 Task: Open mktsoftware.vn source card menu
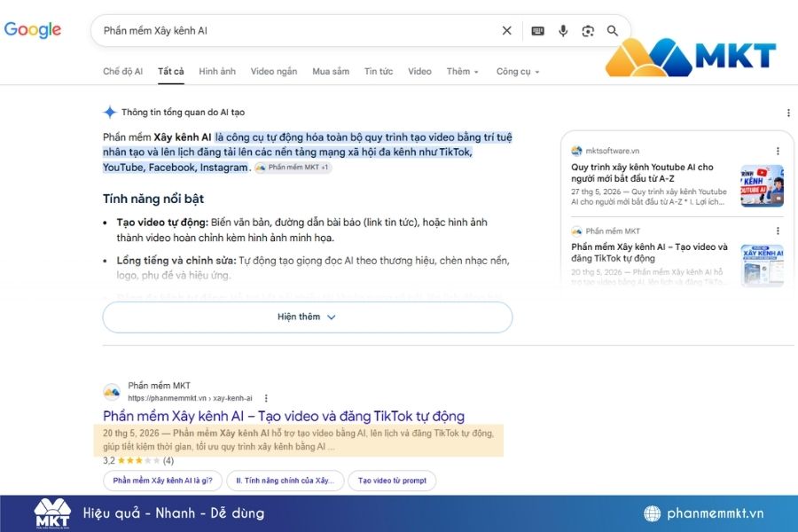click(x=778, y=151)
